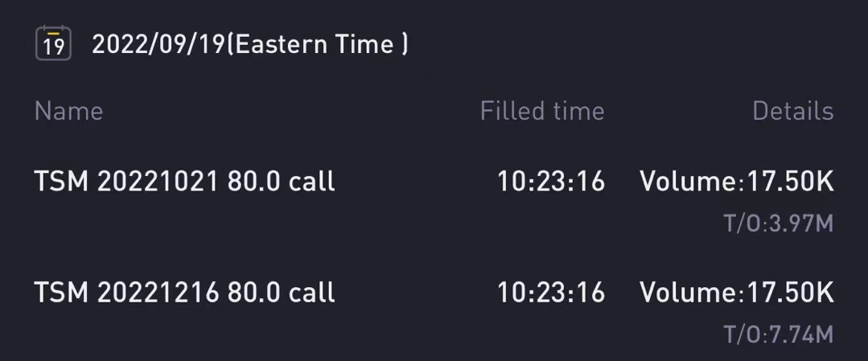The height and width of the screenshot is (361, 868).
Task: Select first row's 10:23:16 filled time
Action: pos(551,182)
